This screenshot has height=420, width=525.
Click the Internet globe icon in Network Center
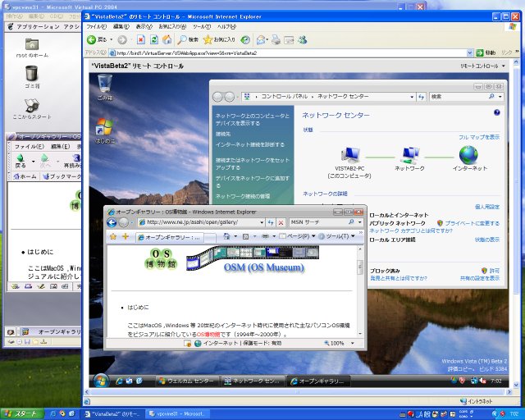[x=468, y=155]
